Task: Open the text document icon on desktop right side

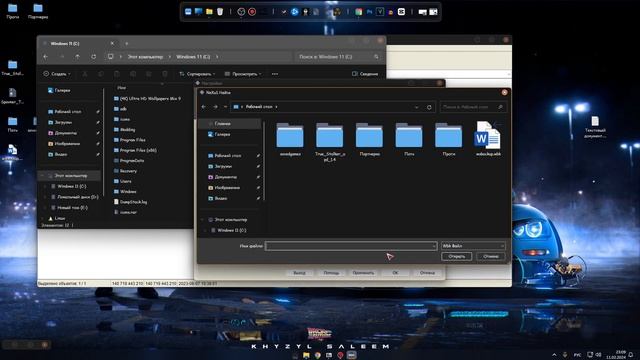Action: pos(595,127)
